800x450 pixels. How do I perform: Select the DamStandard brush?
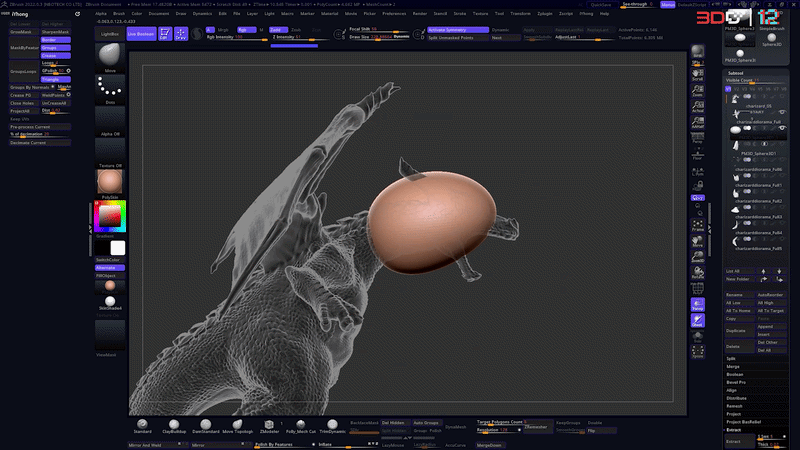pyautogui.click(x=206, y=426)
